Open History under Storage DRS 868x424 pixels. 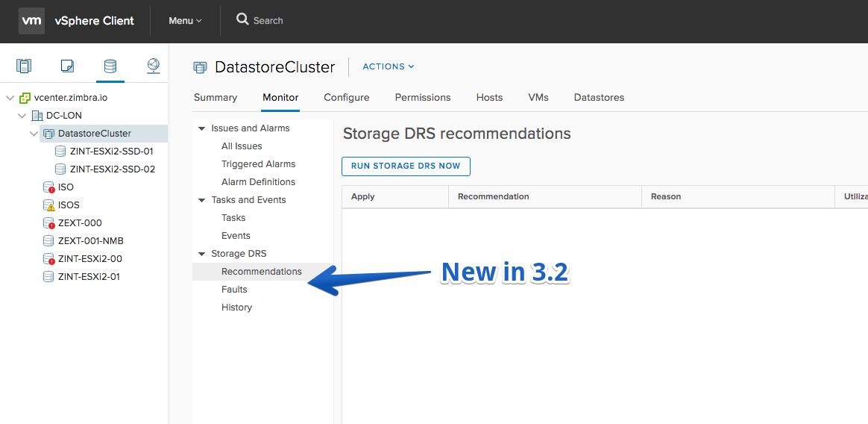click(236, 307)
